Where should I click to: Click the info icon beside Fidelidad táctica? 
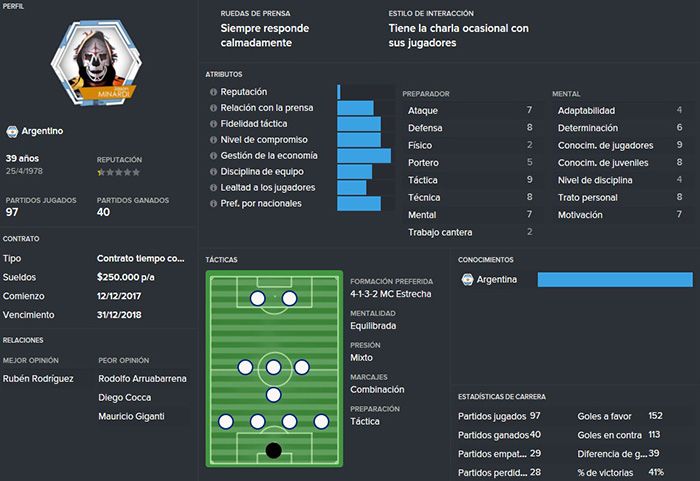coord(213,124)
